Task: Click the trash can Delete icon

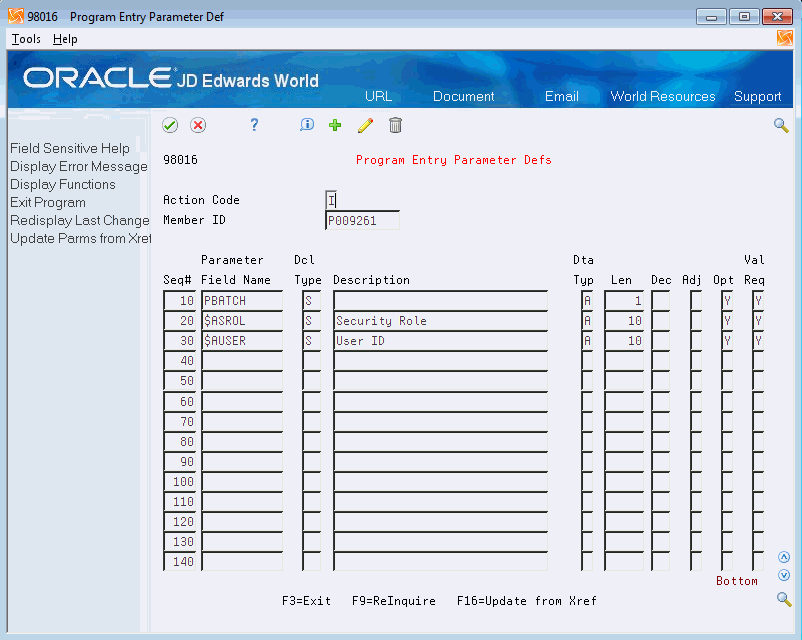Action: click(x=395, y=125)
